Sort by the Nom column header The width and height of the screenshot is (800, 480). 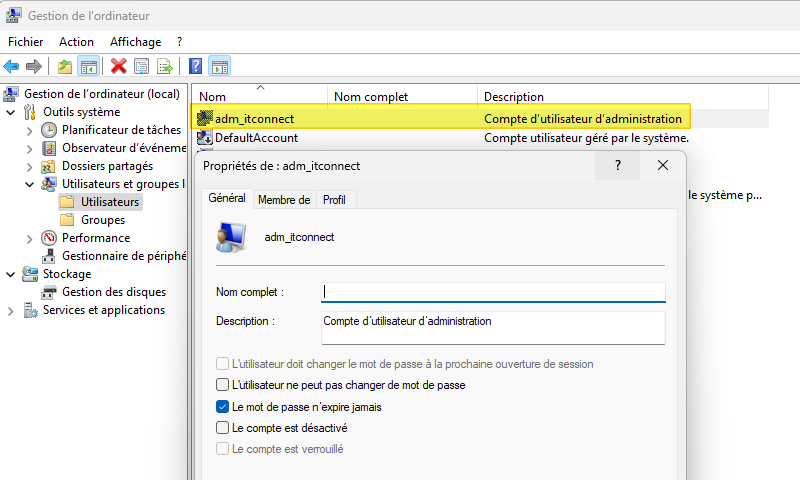260,96
